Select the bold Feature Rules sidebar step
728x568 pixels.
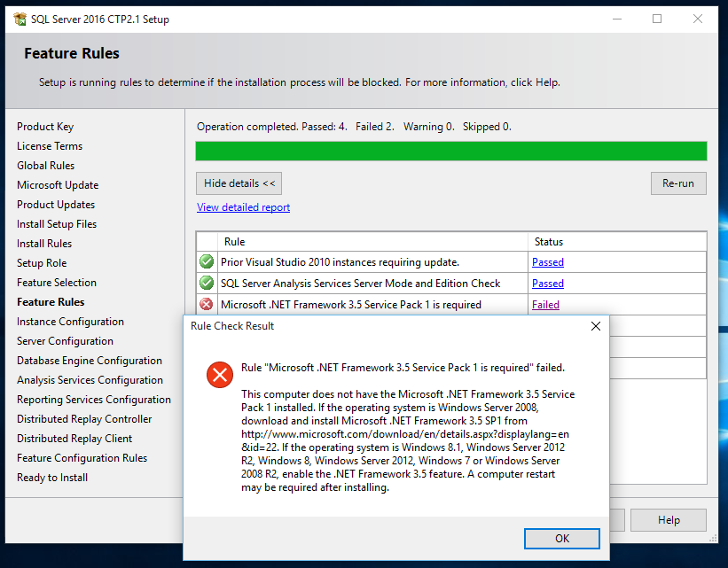click(51, 302)
